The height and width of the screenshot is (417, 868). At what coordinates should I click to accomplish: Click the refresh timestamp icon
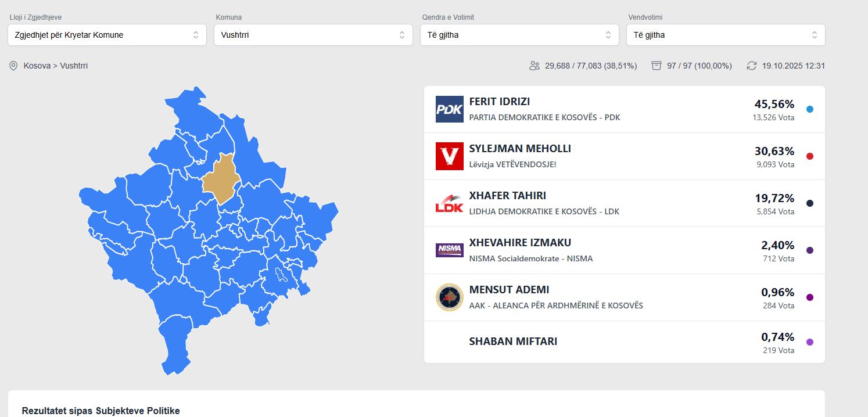point(752,66)
